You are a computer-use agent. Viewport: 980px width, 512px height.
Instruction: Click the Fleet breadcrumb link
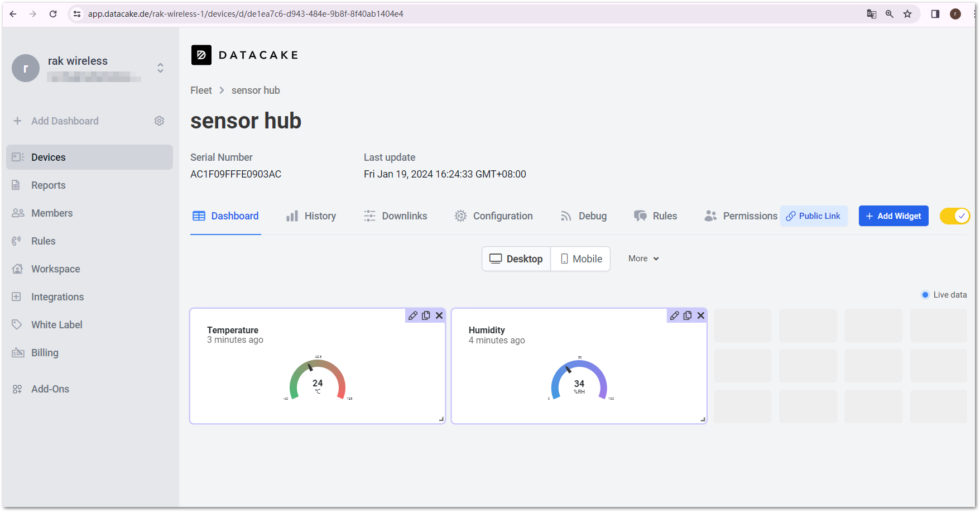pos(201,90)
